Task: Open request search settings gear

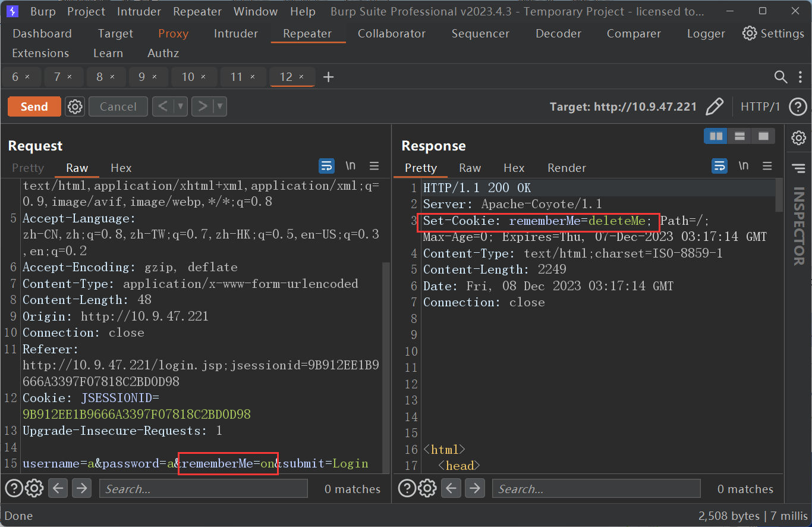Action: coord(34,488)
